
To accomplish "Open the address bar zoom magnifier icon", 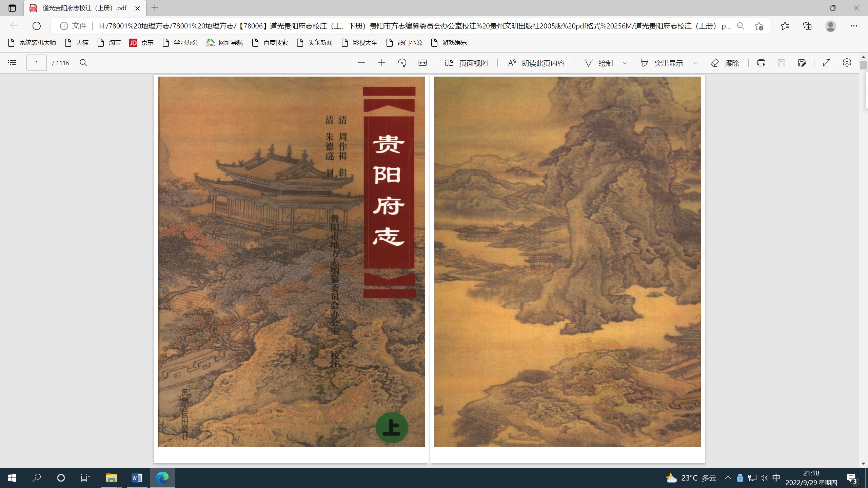I will (x=741, y=26).
